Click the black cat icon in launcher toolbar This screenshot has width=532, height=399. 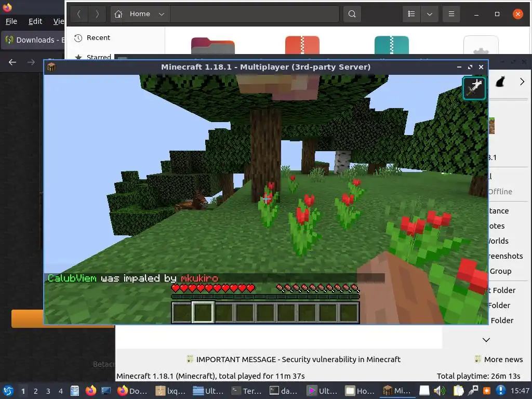click(x=500, y=82)
